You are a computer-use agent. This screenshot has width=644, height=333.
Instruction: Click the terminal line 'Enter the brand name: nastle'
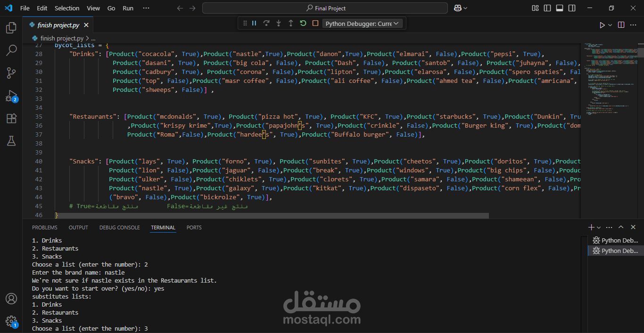pos(78,272)
